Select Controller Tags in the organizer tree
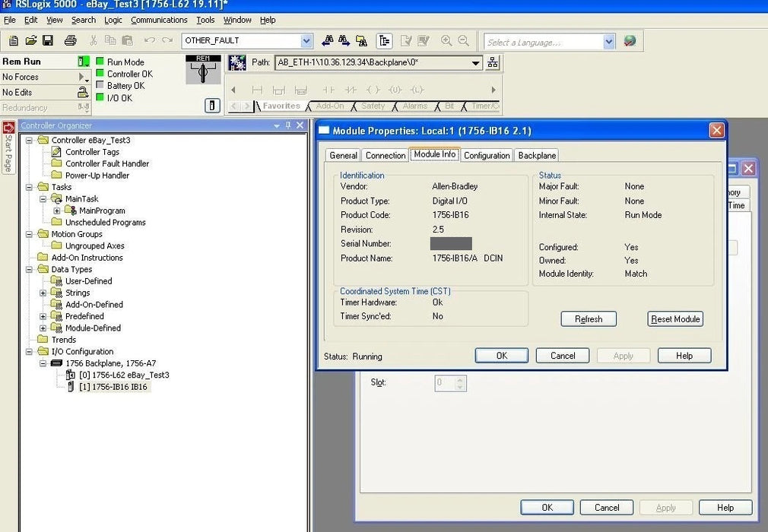 tap(92, 152)
